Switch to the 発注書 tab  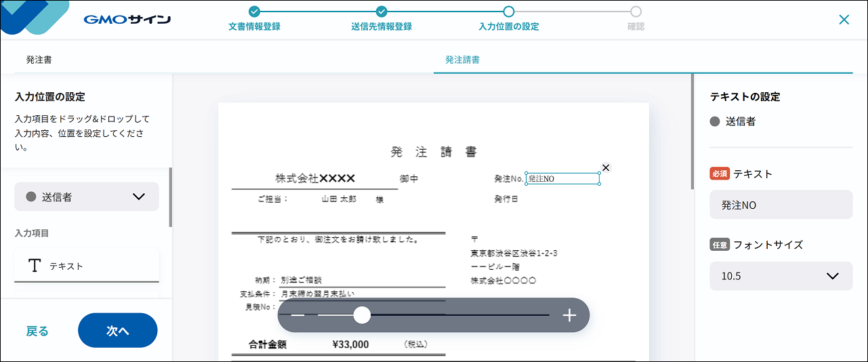pos(39,60)
